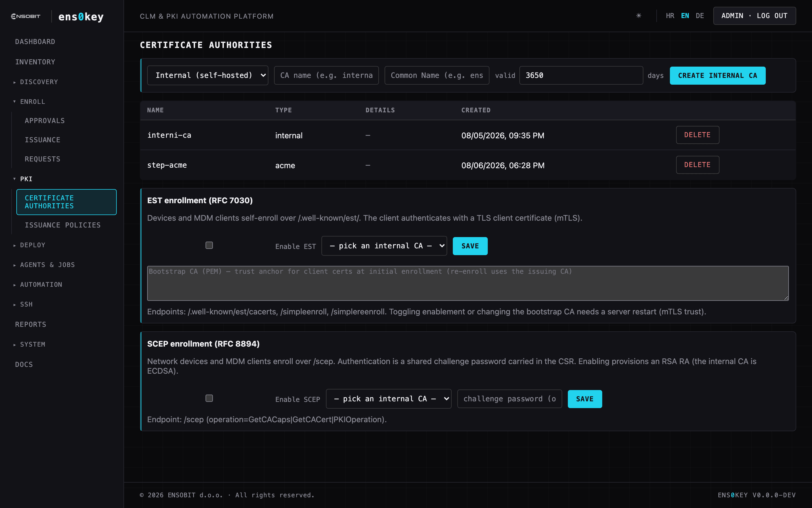
Task: Toggle the light/dark theme sun icon
Action: [639, 16]
